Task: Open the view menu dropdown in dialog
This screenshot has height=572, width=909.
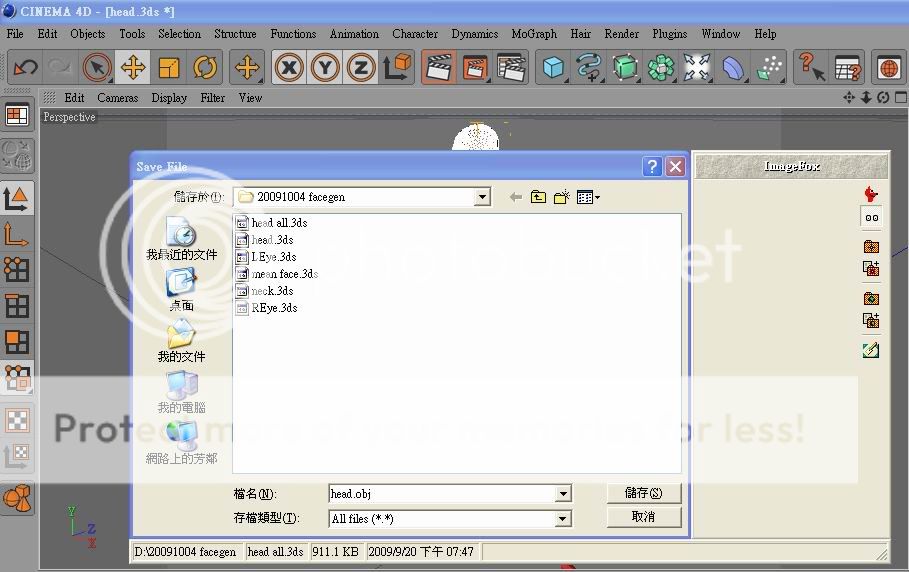Action: click(x=589, y=197)
